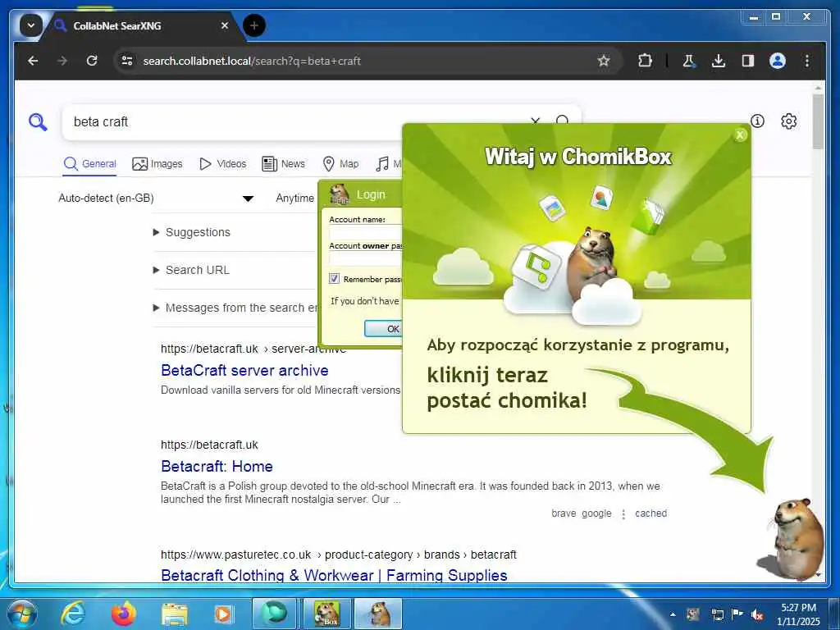840x630 pixels.
Task: Switch to ChomikBox taskbar button
Action: click(x=326, y=614)
